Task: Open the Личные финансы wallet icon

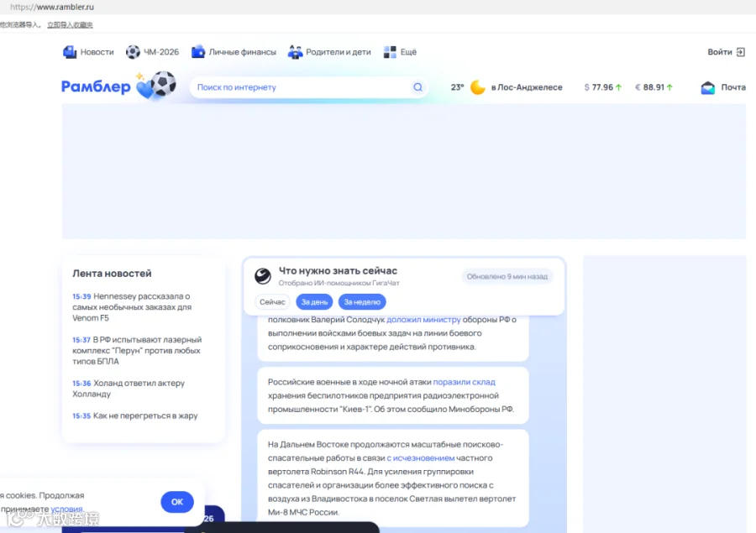Action: [198, 52]
